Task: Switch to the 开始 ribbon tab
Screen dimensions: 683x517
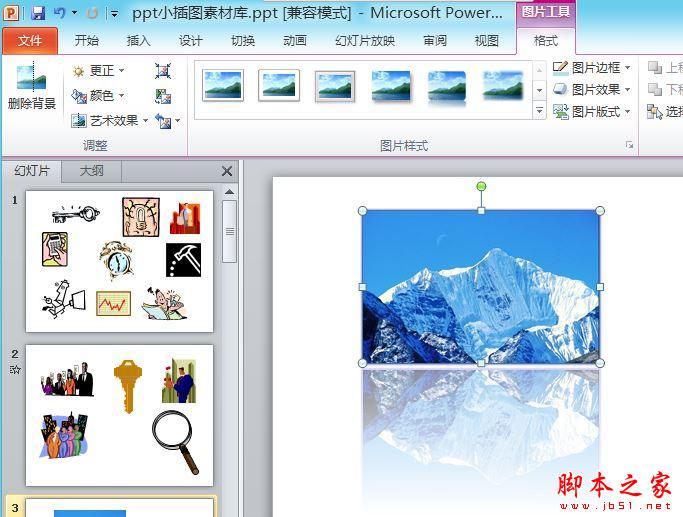Action: pos(87,41)
